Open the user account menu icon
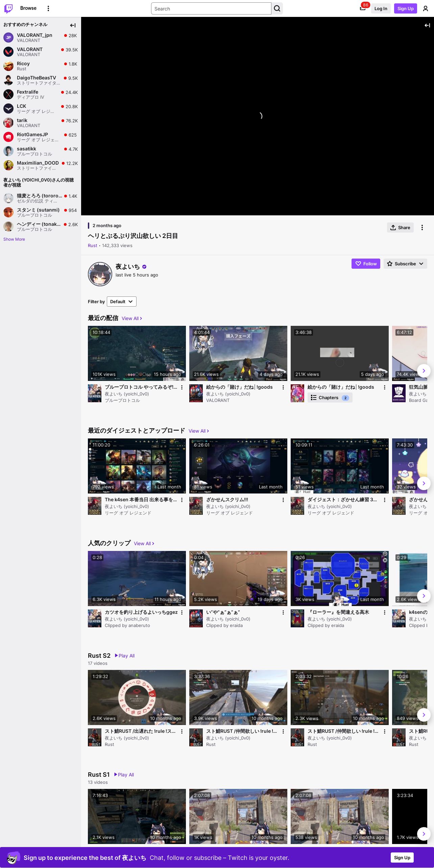 pos(426,8)
